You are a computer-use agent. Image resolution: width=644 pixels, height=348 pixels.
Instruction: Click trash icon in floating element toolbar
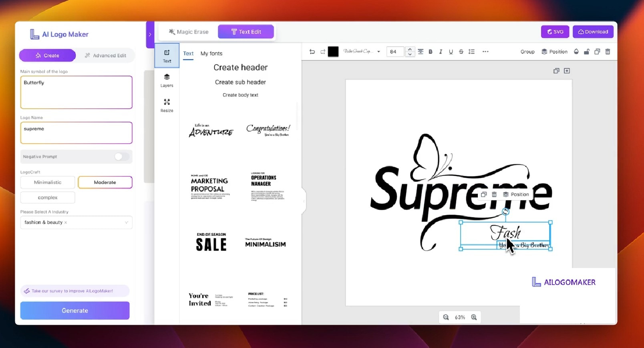(494, 194)
